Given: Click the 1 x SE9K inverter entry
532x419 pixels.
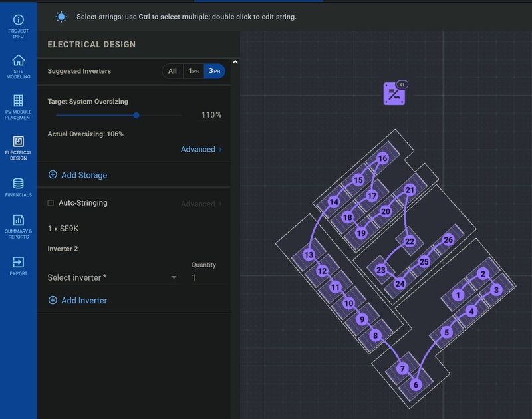Looking at the screenshot, I should (63, 229).
